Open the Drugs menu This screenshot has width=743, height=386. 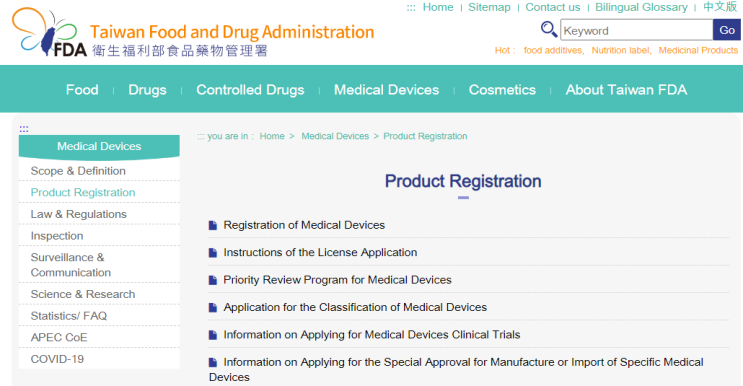click(x=147, y=90)
